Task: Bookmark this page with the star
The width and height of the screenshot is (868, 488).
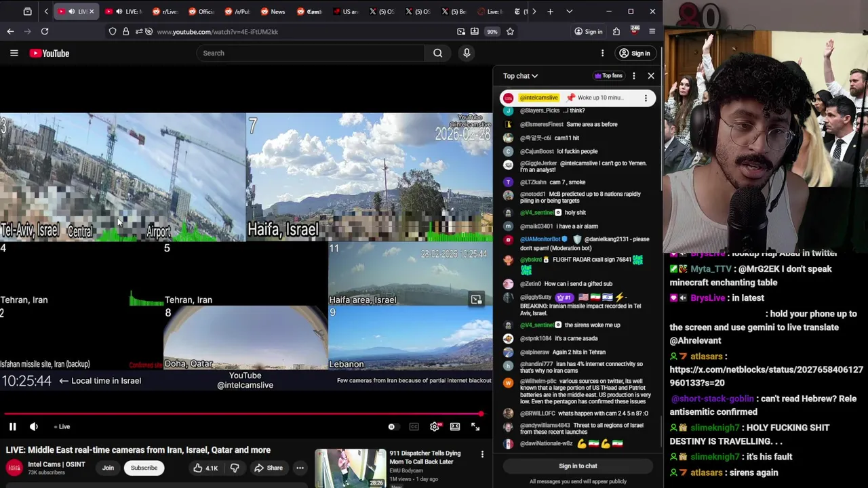Action: coord(510,31)
